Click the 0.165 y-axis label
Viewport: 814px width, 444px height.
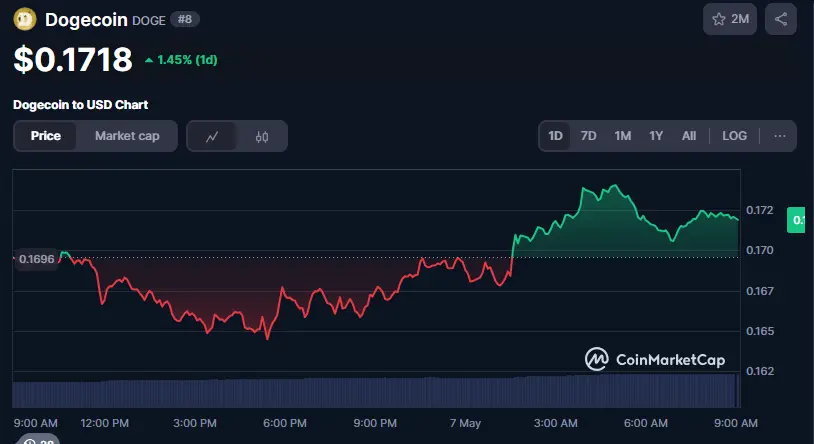(x=759, y=331)
